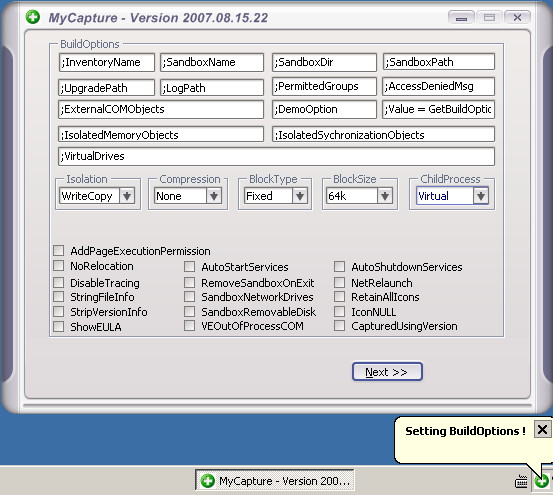Toggle RemoveSandboxOnExit checkbox
Image resolution: width=553 pixels, height=495 pixels.
click(x=189, y=282)
